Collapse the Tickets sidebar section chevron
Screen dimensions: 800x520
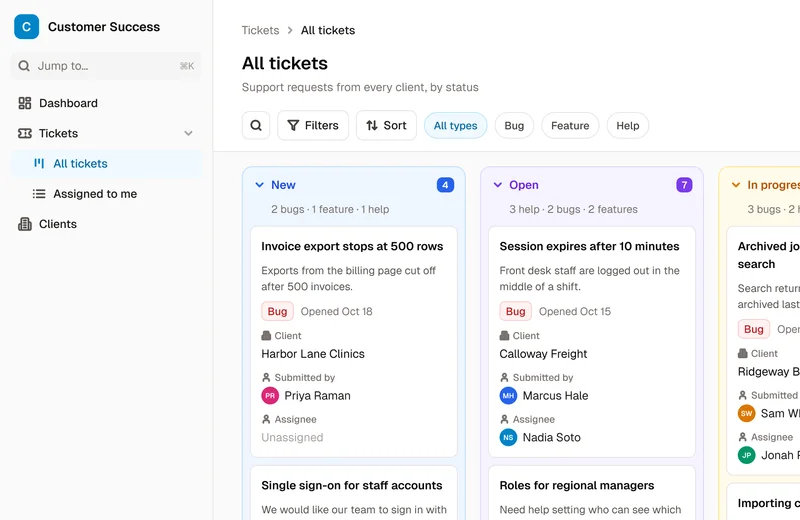click(188, 133)
